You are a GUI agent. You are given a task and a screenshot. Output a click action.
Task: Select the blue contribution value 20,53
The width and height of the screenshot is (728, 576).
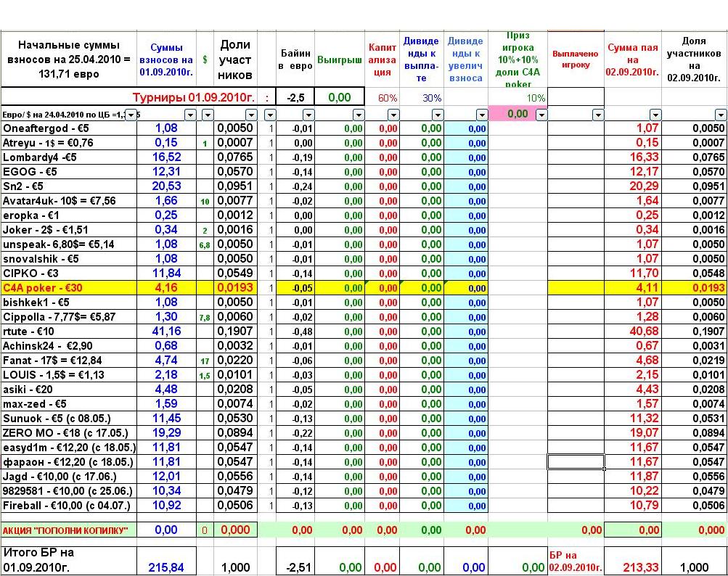tap(167, 186)
